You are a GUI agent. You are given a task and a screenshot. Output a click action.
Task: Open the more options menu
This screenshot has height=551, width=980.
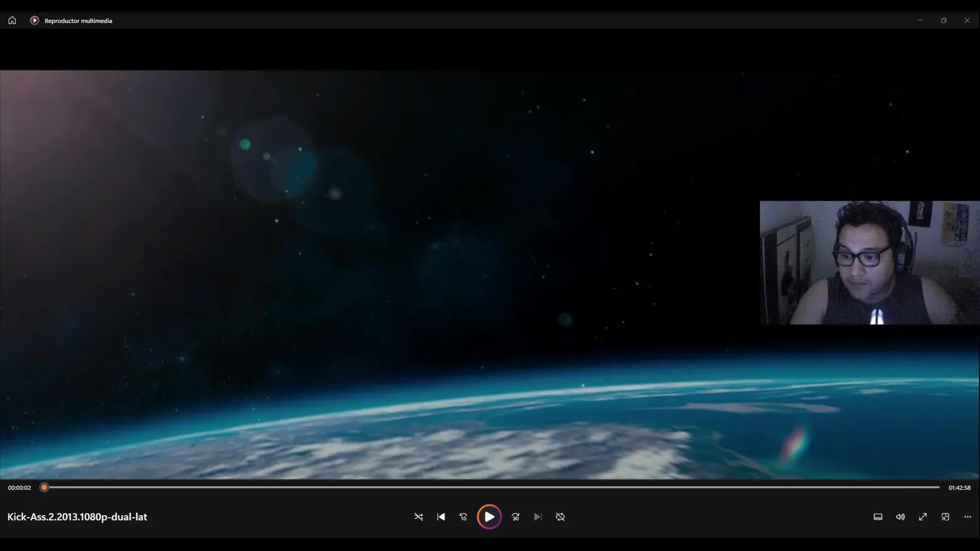click(968, 517)
